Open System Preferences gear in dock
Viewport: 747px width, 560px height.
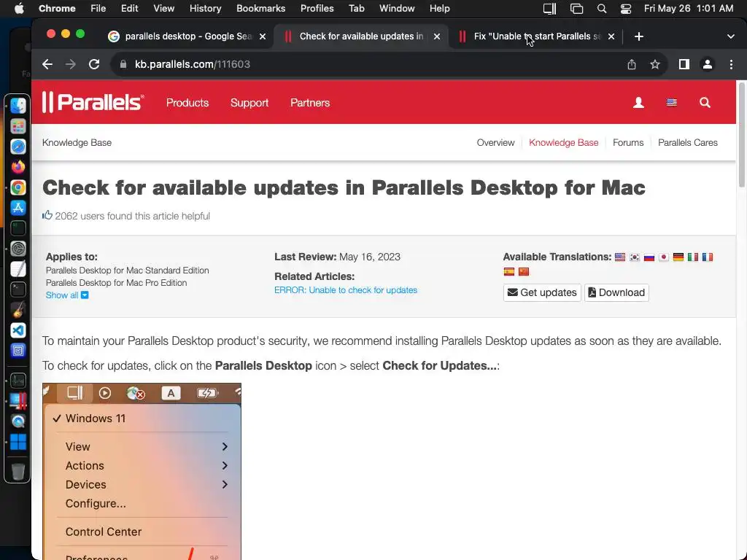click(x=18, y=249)
